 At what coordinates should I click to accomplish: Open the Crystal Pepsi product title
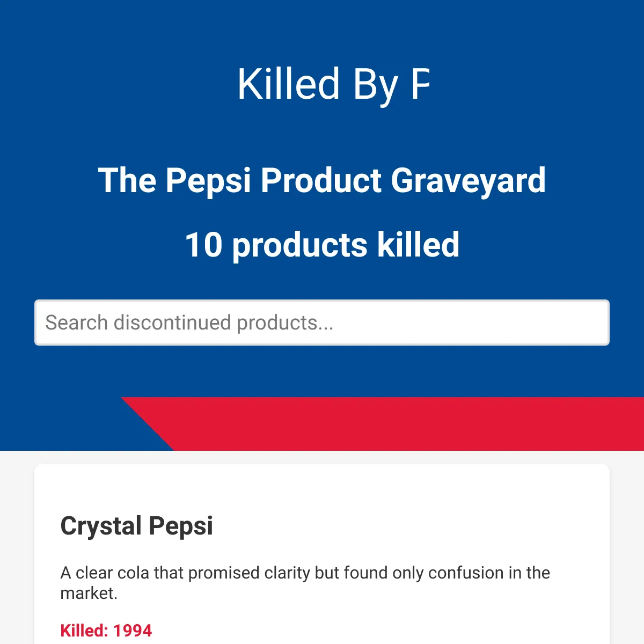coord(137,526)
